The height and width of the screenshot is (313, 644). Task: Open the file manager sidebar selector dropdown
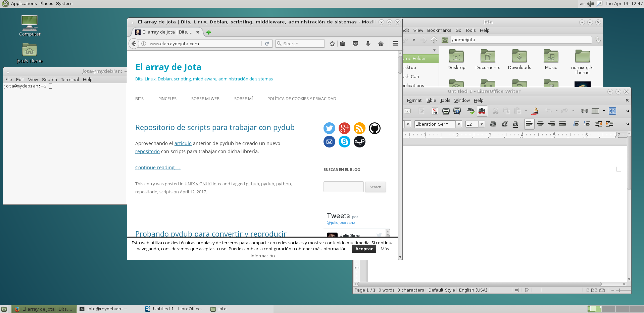pos(434,50)
